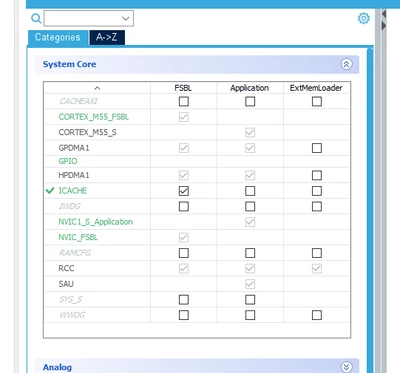Collapse the System Core section
This screenshot has height=373, width=400.
346,64
